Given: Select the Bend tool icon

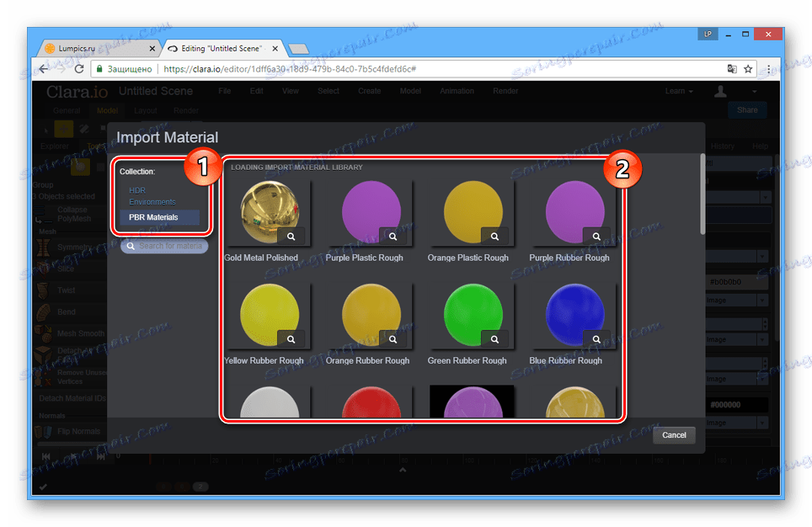Looking at the screenshot, I should (x=44, y=312).
